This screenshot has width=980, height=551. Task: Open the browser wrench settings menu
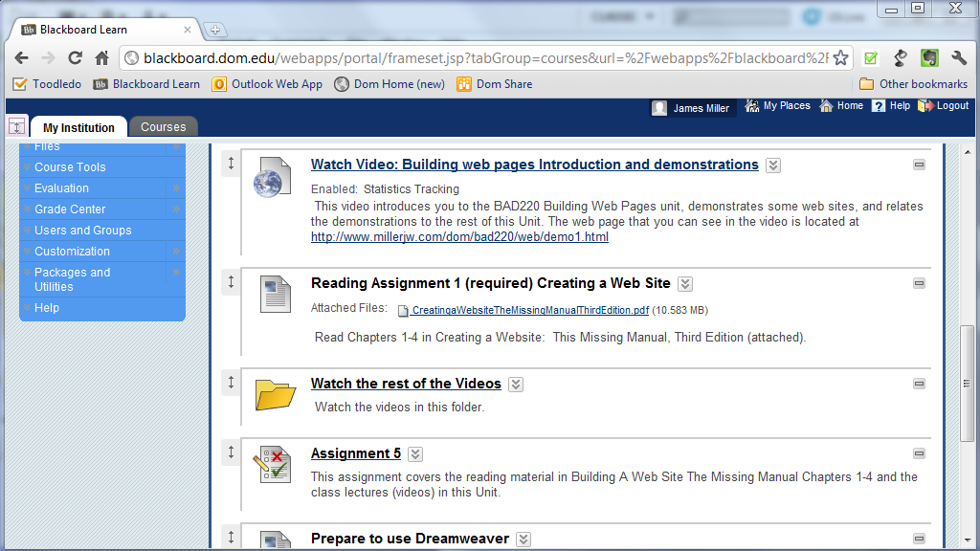pyautogui.click(x=958, y=58)
